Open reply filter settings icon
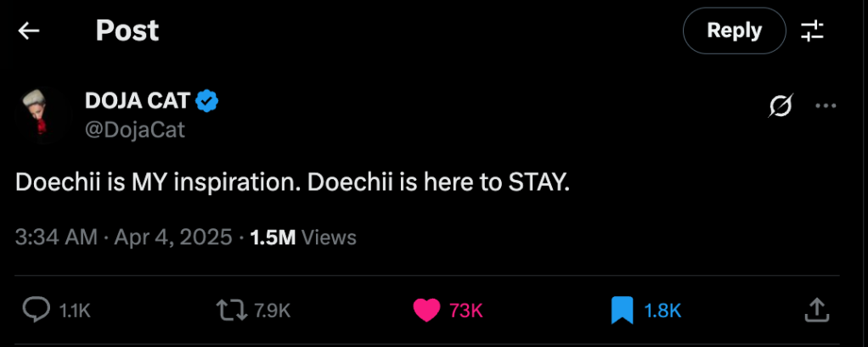The width and height of the screenshot is (868, 347). pyautogui.click(x=812, y=31)
